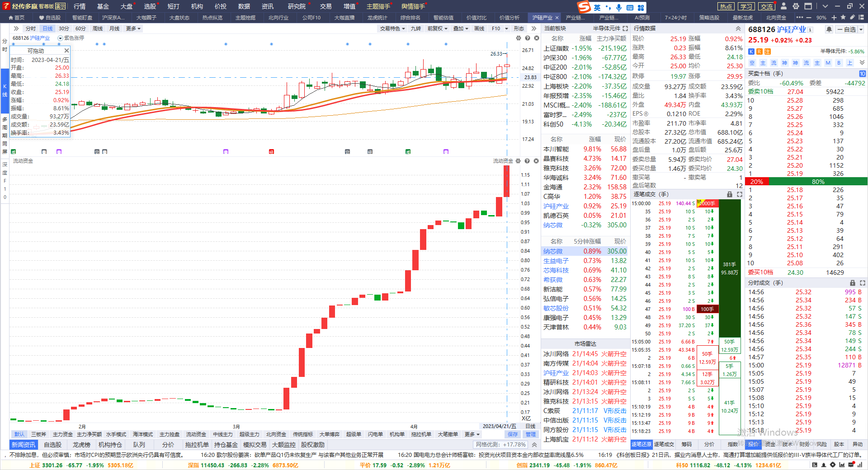Click the Sogou input method S logo
This screenshot has height=470, width=868.
(x=584, y=7)
